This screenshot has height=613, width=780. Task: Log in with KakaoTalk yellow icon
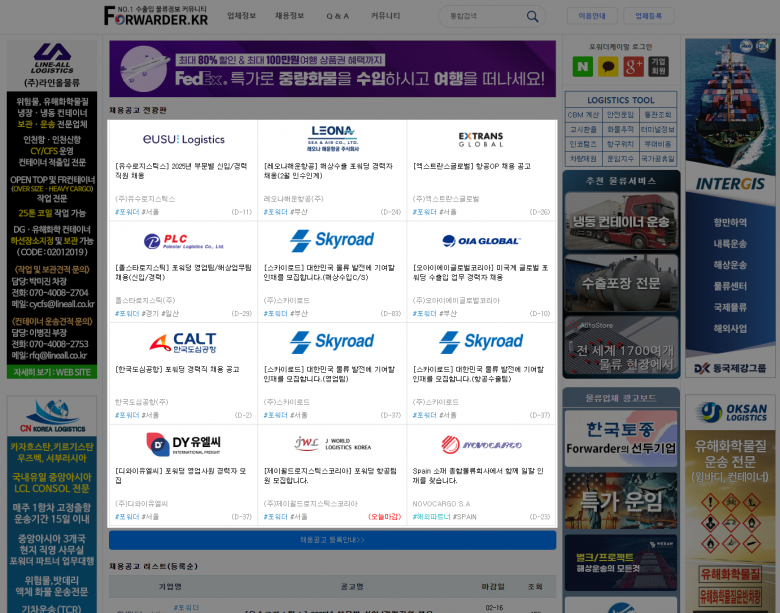pyautogui.click(x=608, y=66)
